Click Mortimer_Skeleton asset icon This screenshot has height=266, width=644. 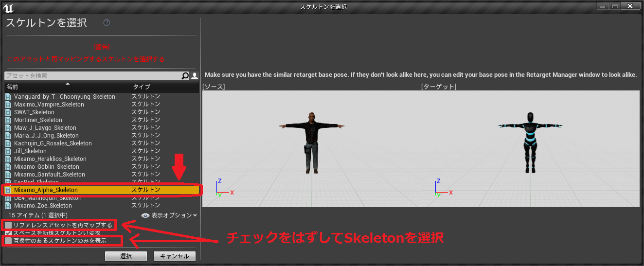pyautogui.click(x=8, y=120)
